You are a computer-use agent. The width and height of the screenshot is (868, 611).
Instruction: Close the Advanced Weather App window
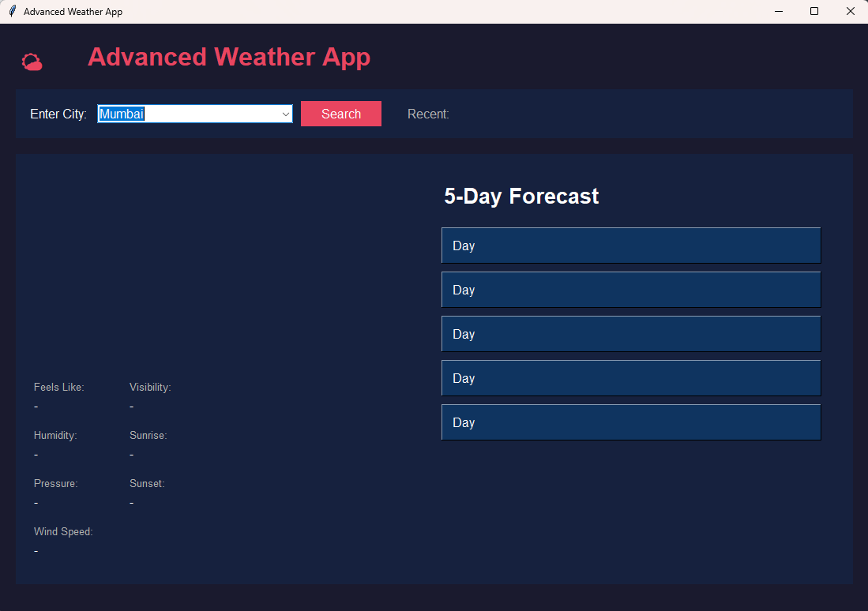(850, 12)
